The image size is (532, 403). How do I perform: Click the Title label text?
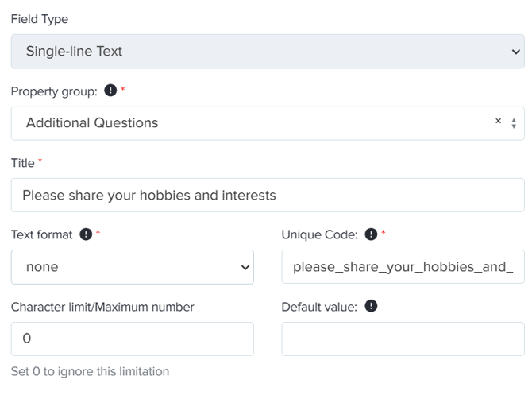click(x=22, y=163)
